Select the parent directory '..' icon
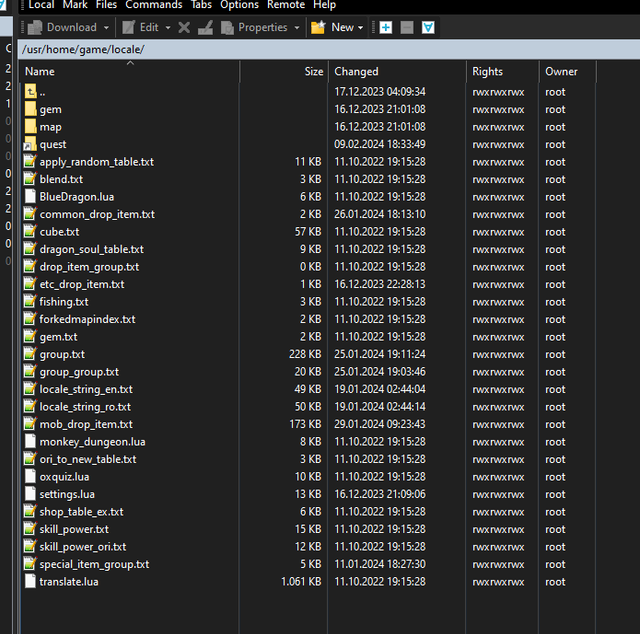The height and width of the screenshot is (634, 640). coord(30,91)
